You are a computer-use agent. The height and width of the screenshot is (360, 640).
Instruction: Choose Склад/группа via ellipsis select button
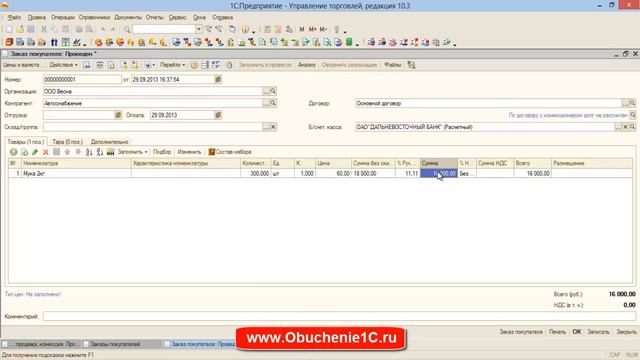click(266, 127)
